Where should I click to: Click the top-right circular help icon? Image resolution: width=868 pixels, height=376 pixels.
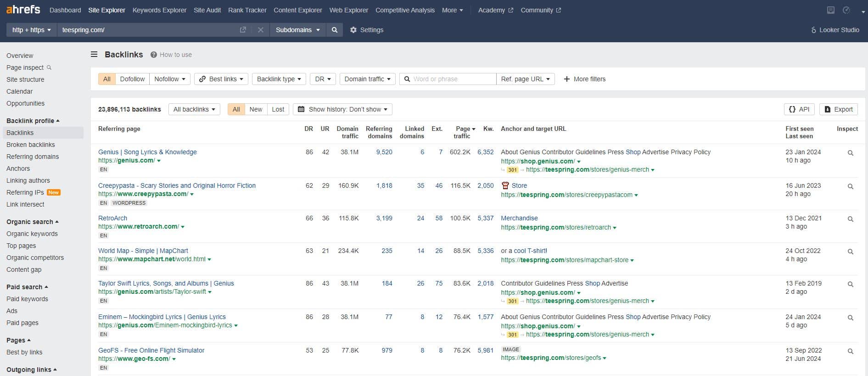pyautogui.click(x=847, y=10)
